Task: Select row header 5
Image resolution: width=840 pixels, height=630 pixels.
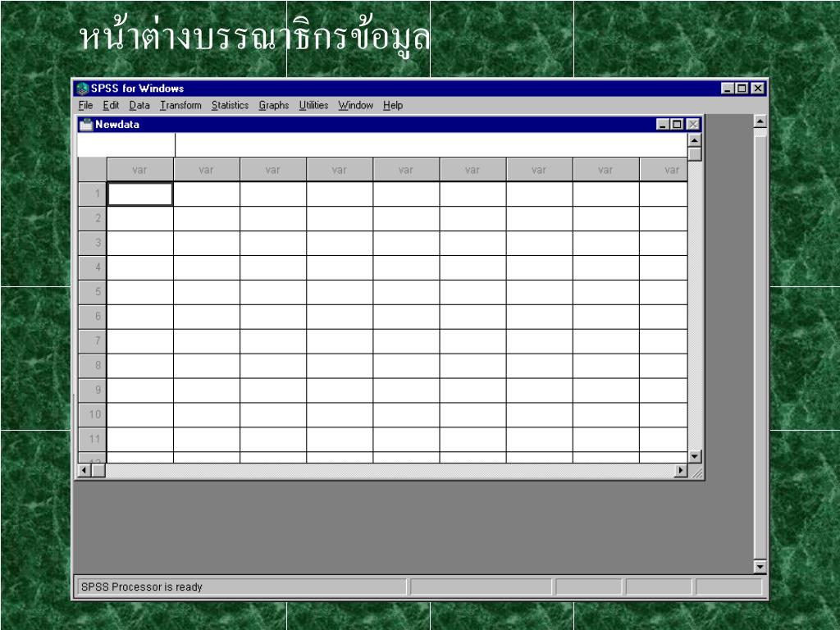Action: click(x=92, y=293)
